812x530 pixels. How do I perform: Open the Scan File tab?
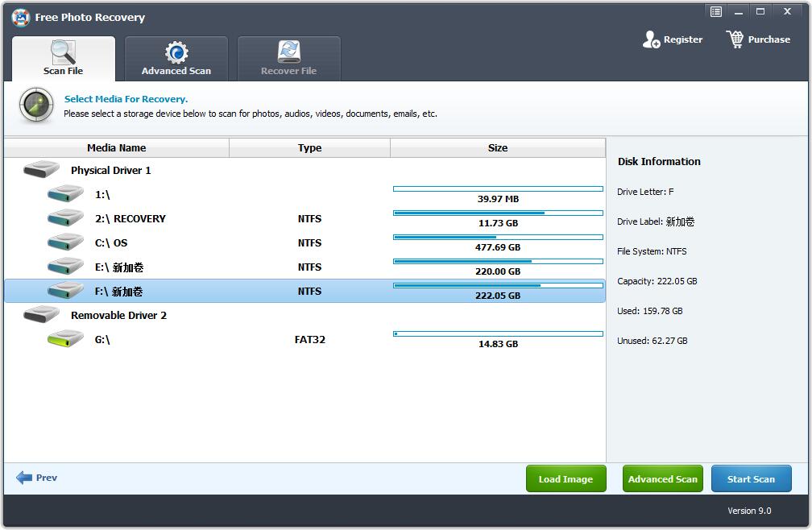tap(63, 59)
